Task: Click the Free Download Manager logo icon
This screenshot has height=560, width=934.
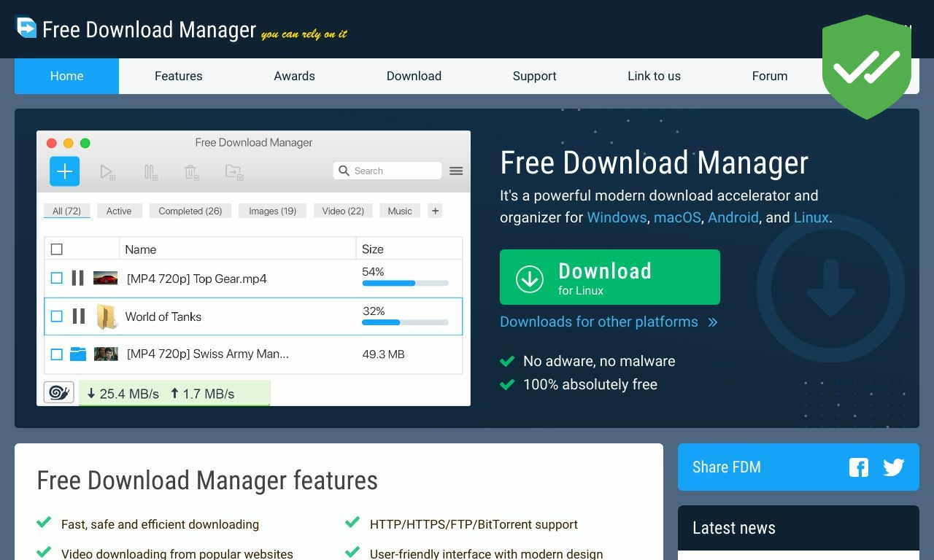Action: coord(26,27)
